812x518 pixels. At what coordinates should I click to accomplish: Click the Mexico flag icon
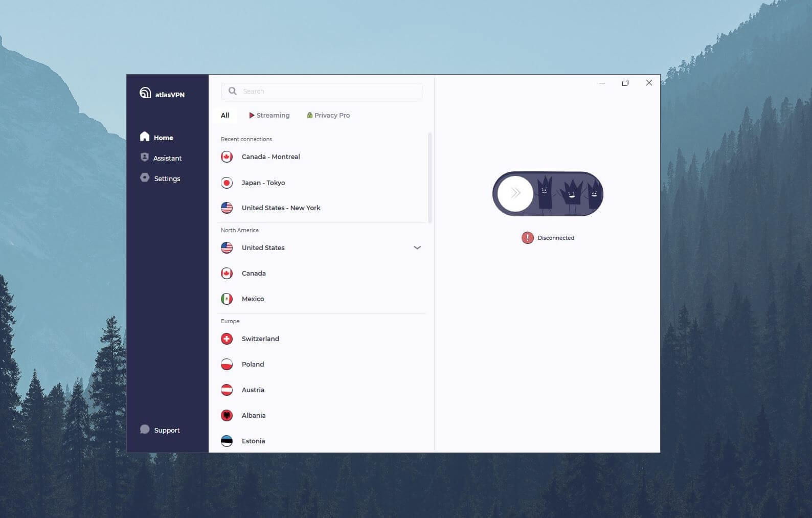click(x=227, y=299)
